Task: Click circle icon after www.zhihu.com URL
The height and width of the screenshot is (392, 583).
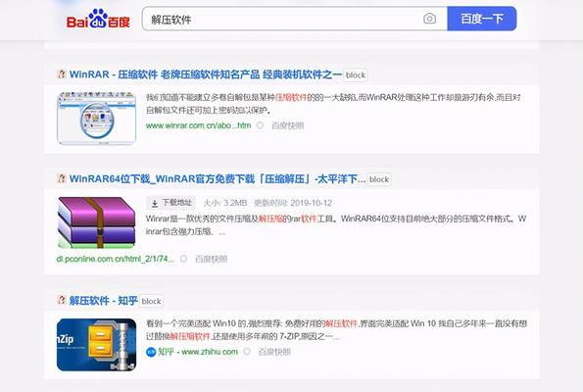Action: [247, 352]
